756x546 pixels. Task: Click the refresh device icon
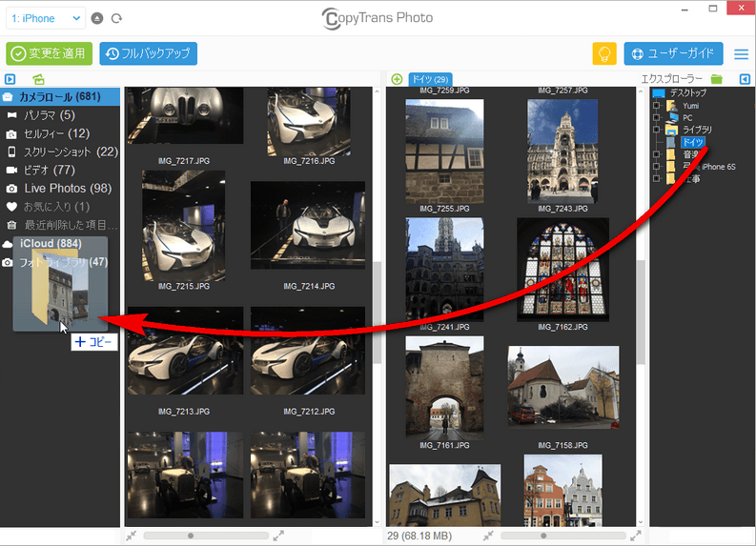coord(116,18)
